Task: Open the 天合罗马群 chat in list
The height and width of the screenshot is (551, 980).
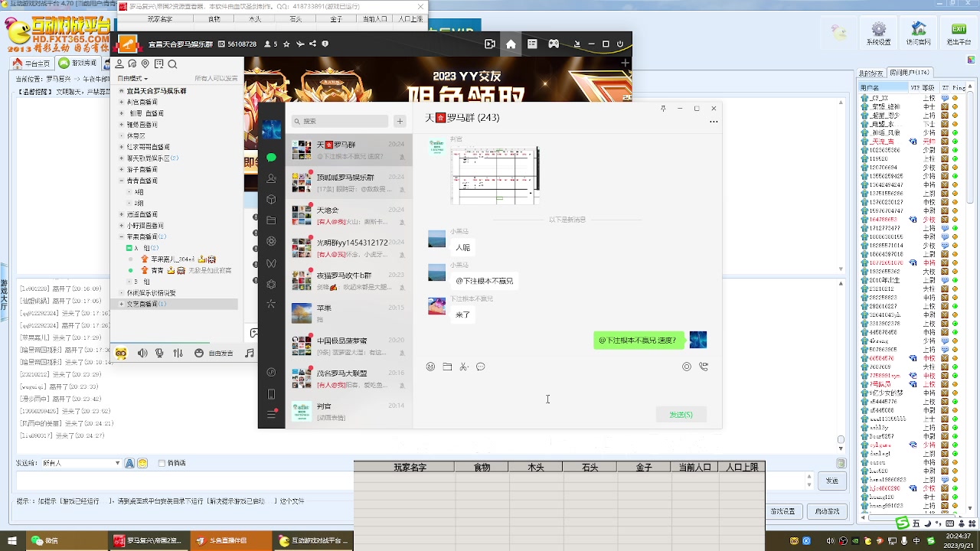Action: [348, 150]
